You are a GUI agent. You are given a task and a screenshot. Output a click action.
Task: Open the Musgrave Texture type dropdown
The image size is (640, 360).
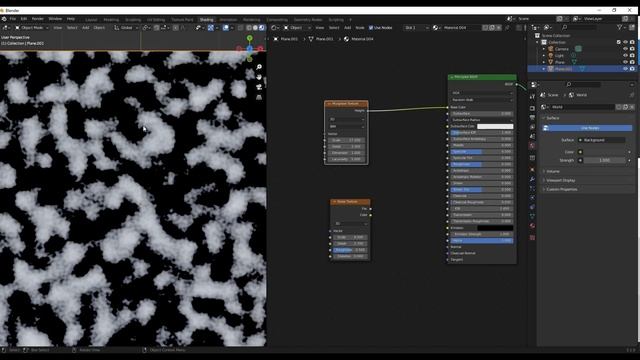(347, 127)
